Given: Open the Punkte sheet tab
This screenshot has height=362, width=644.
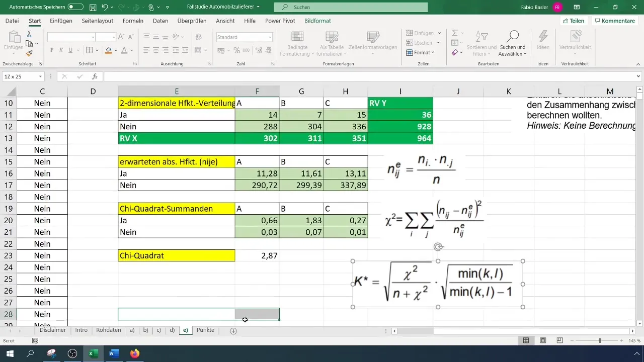Looking at the screenshot, I should click(x=205, y=330).
